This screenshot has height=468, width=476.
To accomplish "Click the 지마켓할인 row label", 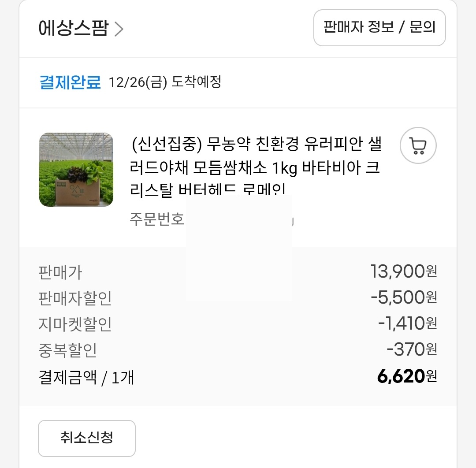I will pos(75,324).
